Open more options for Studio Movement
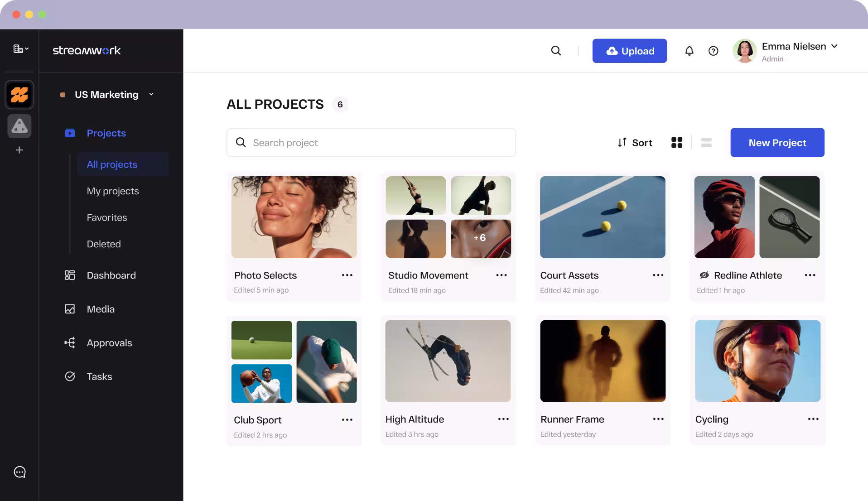 coord(502,275)
